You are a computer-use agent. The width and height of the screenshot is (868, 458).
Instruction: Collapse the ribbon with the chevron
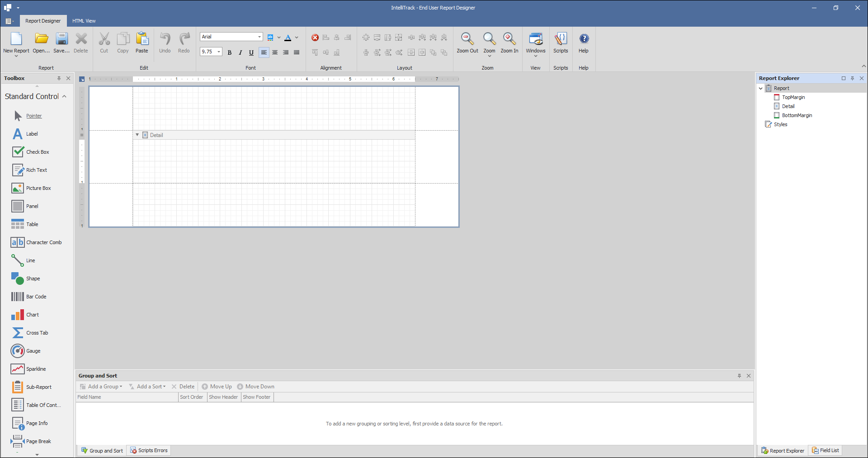(x=863, y=66)
